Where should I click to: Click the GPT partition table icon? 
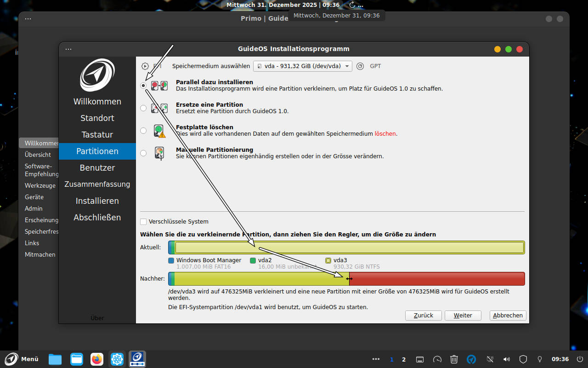click(360, 66)
